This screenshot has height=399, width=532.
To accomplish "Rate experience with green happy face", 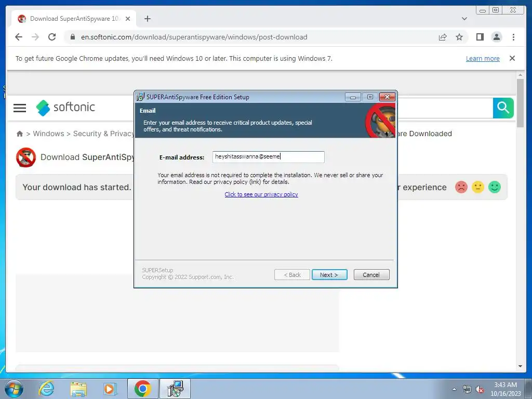I will (495, 187).
